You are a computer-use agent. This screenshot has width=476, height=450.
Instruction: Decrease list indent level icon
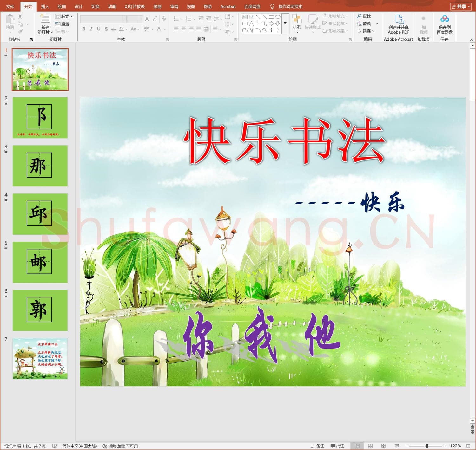[201, 19]
